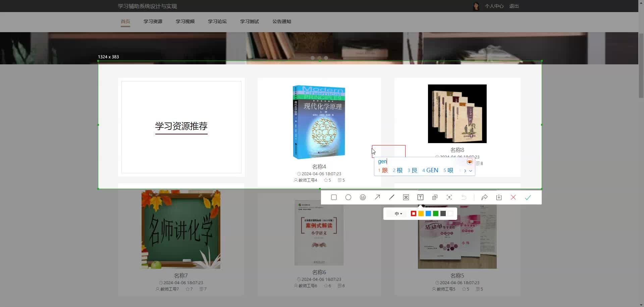Choose IME candidate 2 根
Viewport: 644px width, 307px height.
coord(398,170)
